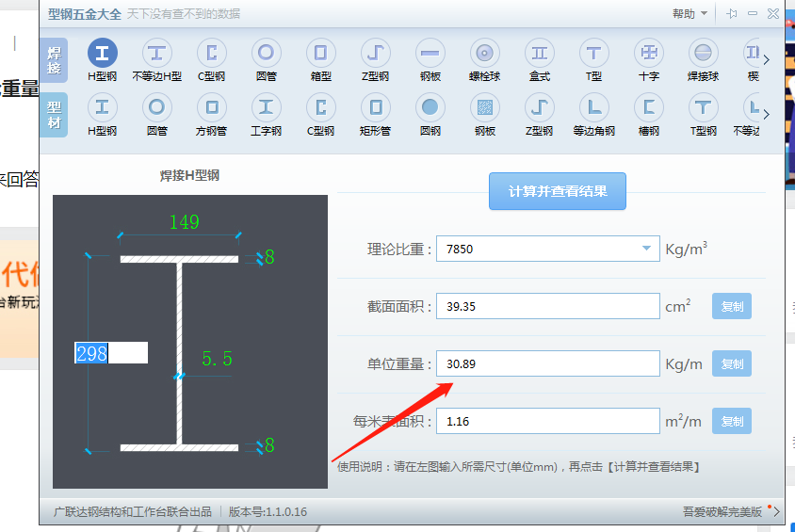Switch to the 型材 category tab
This screenshot has width=795, height=532.
click(x=54, y=115)
